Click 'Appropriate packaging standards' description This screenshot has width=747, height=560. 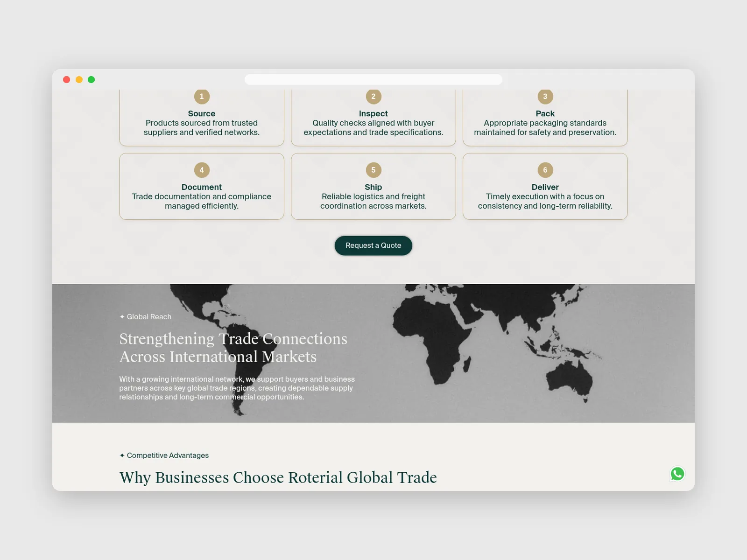545,128
